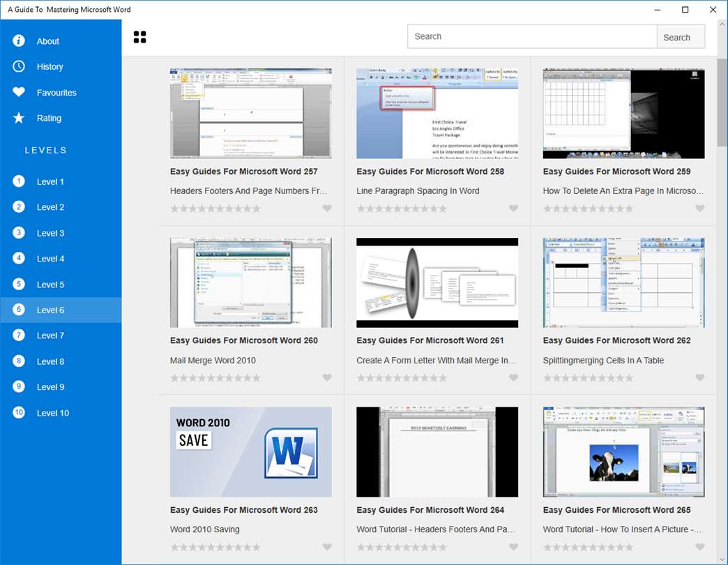Favourite Easy Guides For Microsoft Word 262
This screenshot has height=565, width=728.
click(x=700, y=377)
